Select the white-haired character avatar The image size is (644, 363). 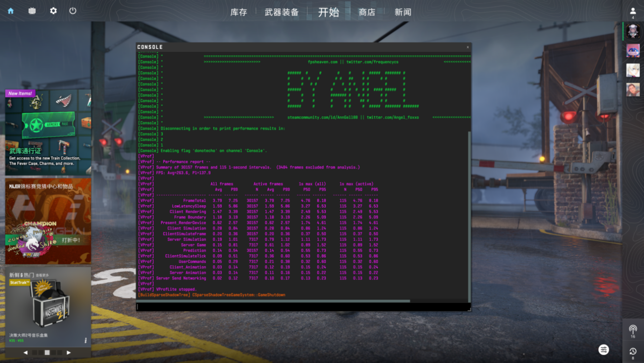click(633, 70)
